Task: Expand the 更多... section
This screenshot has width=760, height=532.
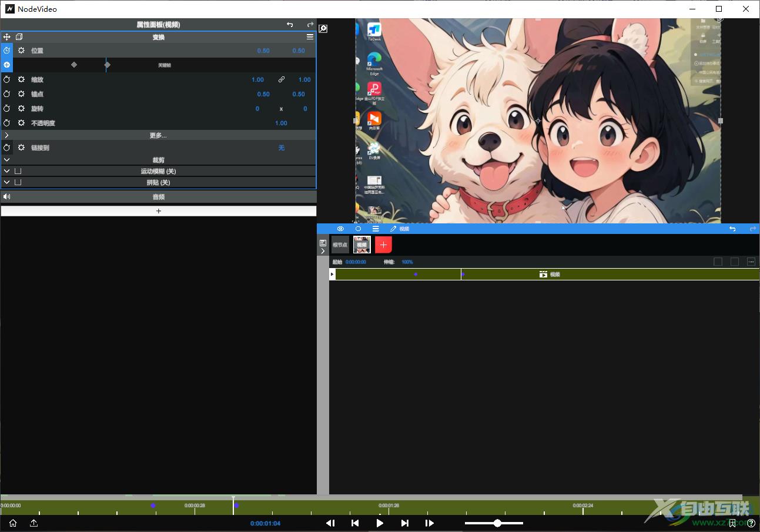Action: [159, 135]
